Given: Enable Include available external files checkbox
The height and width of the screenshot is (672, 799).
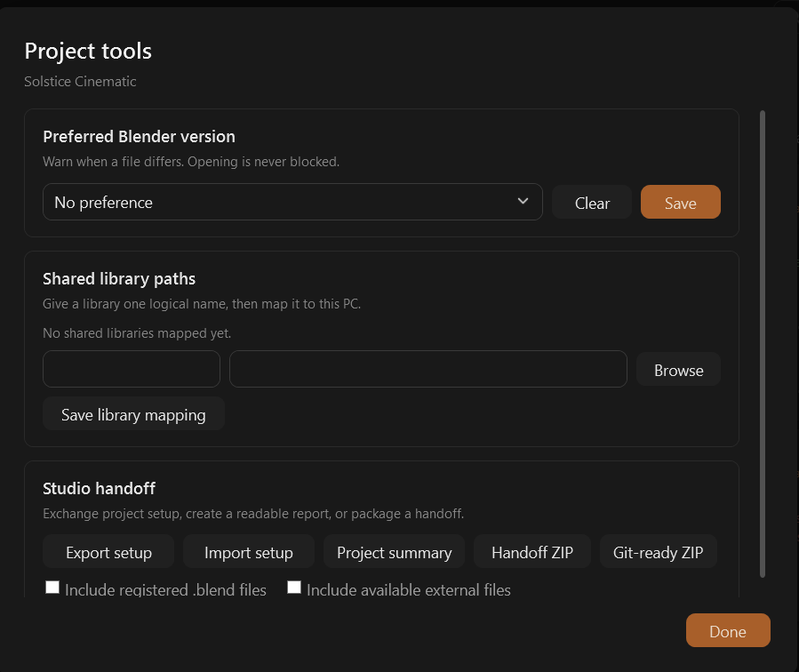Looking at the screenshot, I should (294, 588).
